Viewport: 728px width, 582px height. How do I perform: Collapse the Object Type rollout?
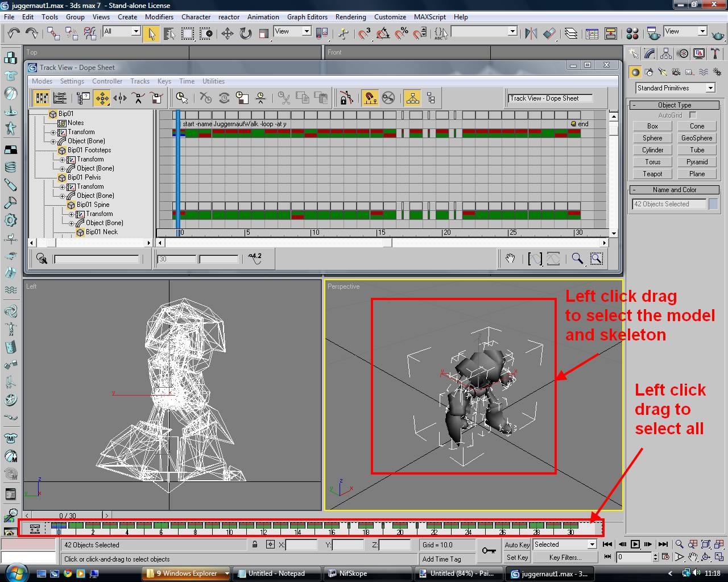(x=675, y=105)
